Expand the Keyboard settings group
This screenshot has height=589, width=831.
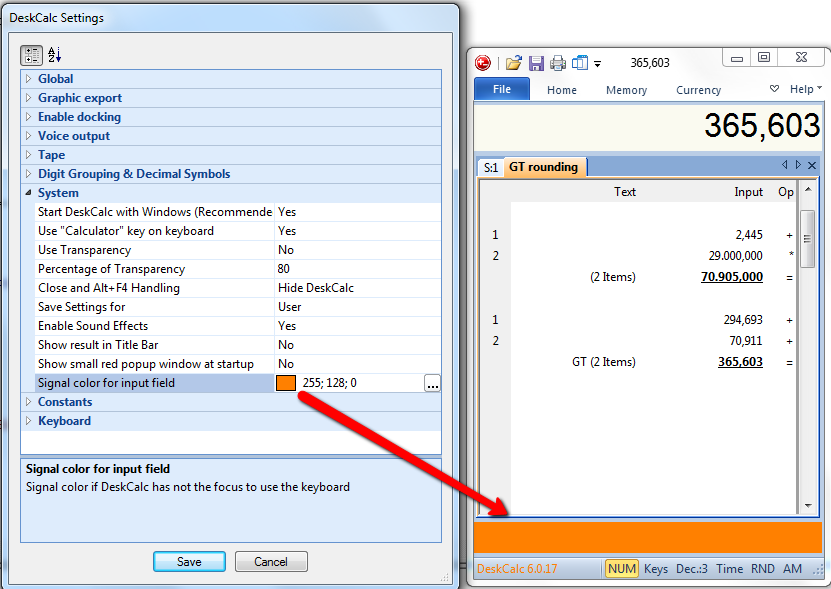(29, 421)
